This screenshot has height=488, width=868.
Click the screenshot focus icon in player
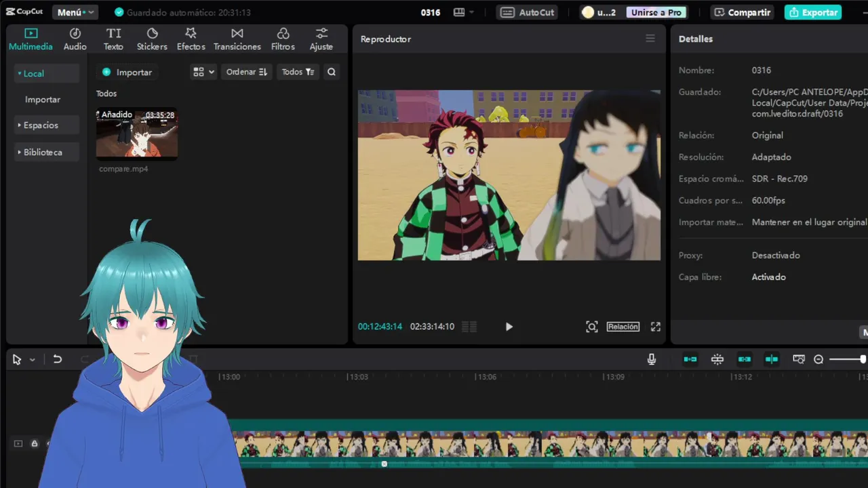pos(592,327)
